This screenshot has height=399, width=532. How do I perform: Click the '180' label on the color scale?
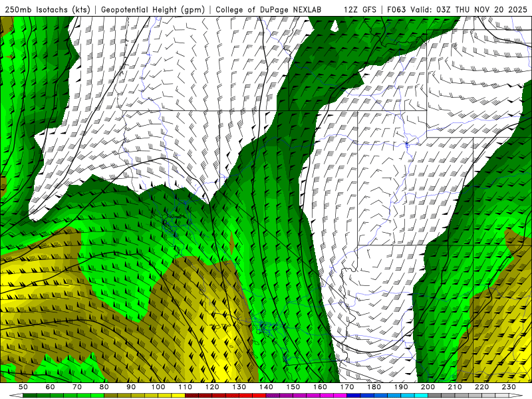pos(374,387)
